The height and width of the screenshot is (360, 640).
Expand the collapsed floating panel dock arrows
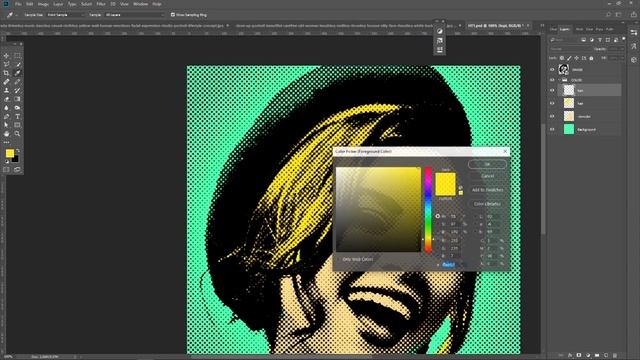(x=436, y=21)
